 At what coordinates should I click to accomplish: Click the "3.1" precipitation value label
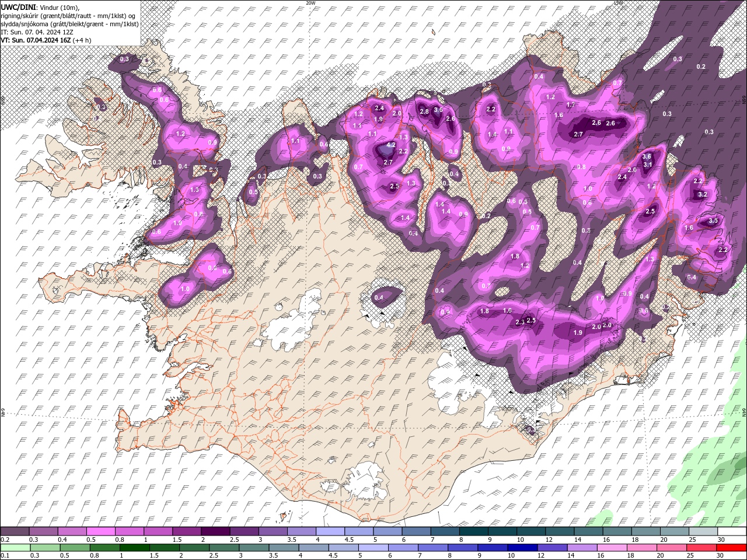coord(647,165)
